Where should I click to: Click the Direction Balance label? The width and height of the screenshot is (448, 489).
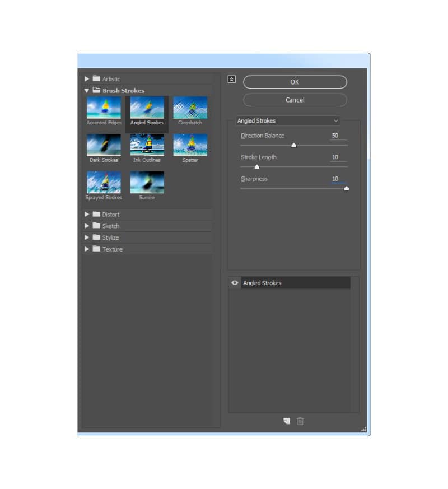tap(263, 136)
